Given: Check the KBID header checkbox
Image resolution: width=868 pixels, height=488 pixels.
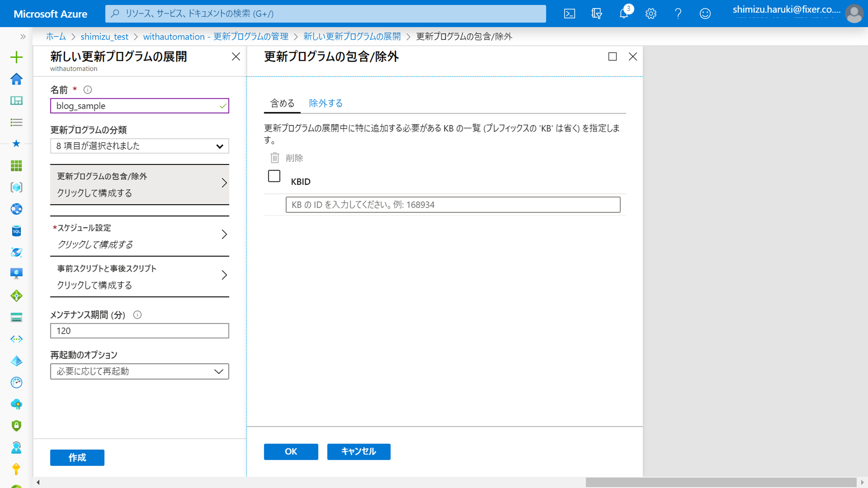Looking at the screenshot, I should pyautogui.click(x=274, y=176).
